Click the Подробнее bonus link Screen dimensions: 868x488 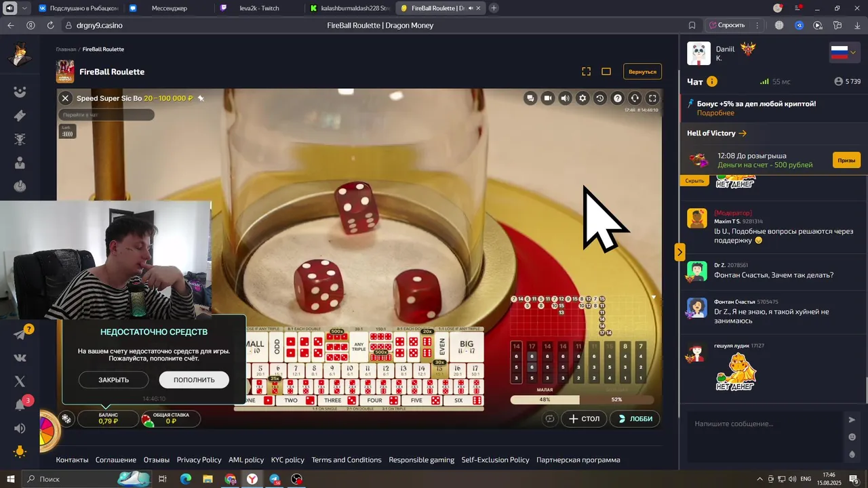pyautogui.click(x=715, y=113)
